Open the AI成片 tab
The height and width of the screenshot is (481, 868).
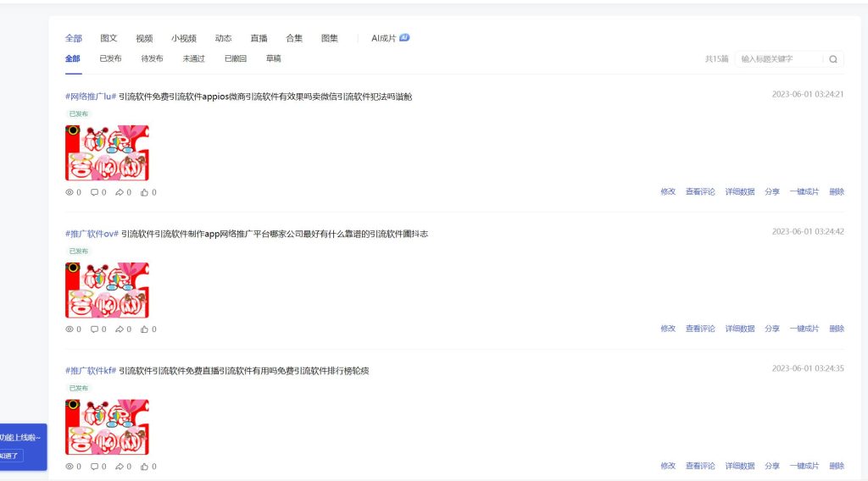tap(384, 38)
